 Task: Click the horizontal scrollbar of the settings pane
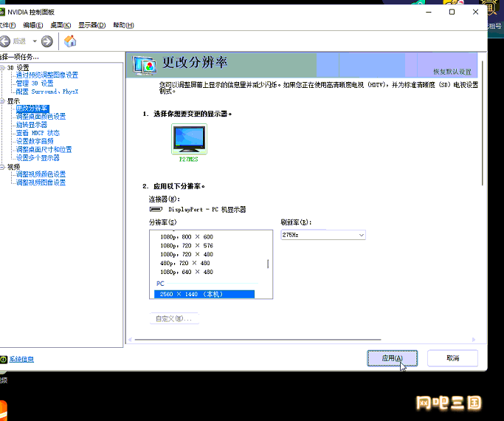coord(258,340)
